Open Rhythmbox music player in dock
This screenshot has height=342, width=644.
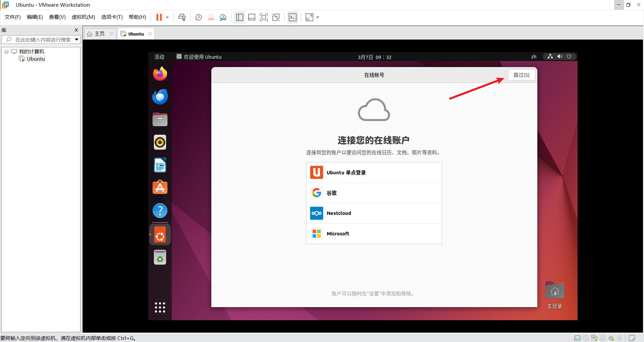(x=160, y=142)
